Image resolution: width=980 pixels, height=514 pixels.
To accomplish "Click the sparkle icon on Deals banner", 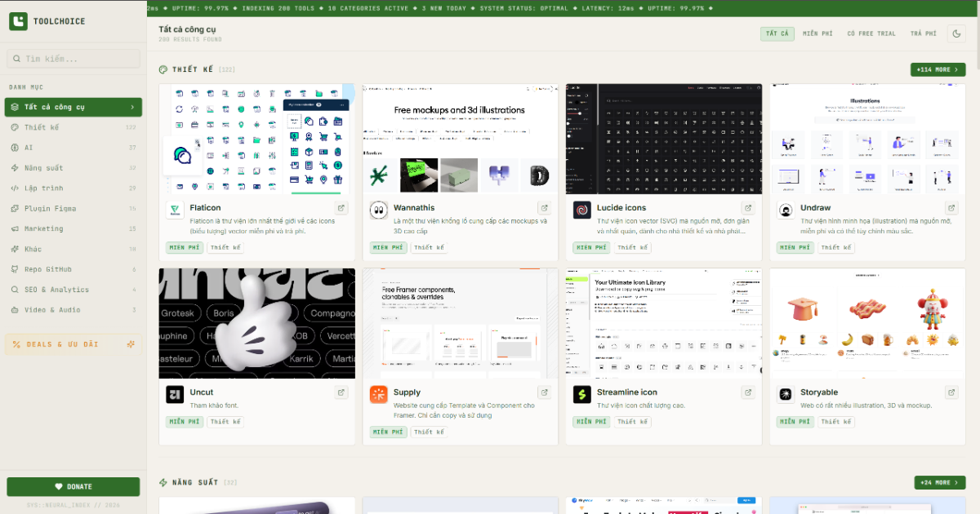I will click(x=130, y=344).
